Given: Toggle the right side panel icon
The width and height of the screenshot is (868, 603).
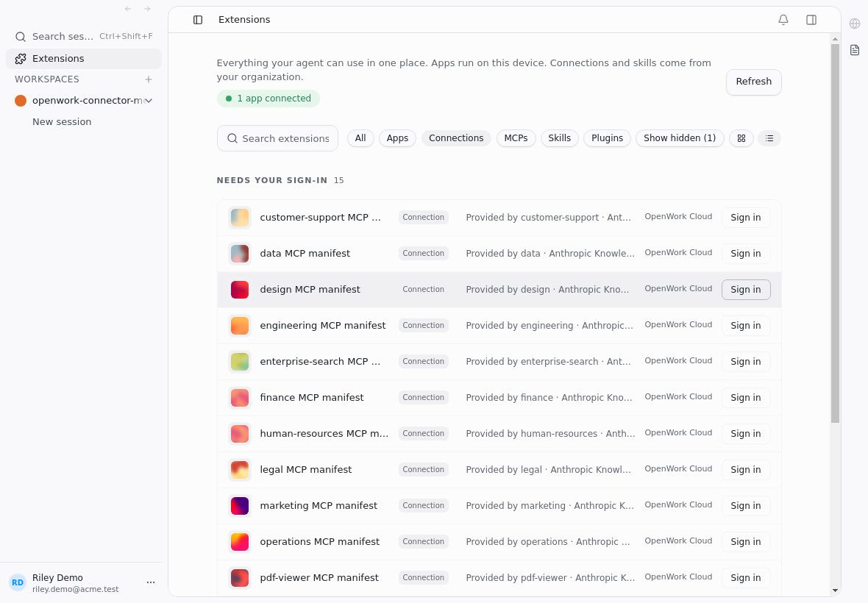Looking at the screenshot, I should 811,20.
